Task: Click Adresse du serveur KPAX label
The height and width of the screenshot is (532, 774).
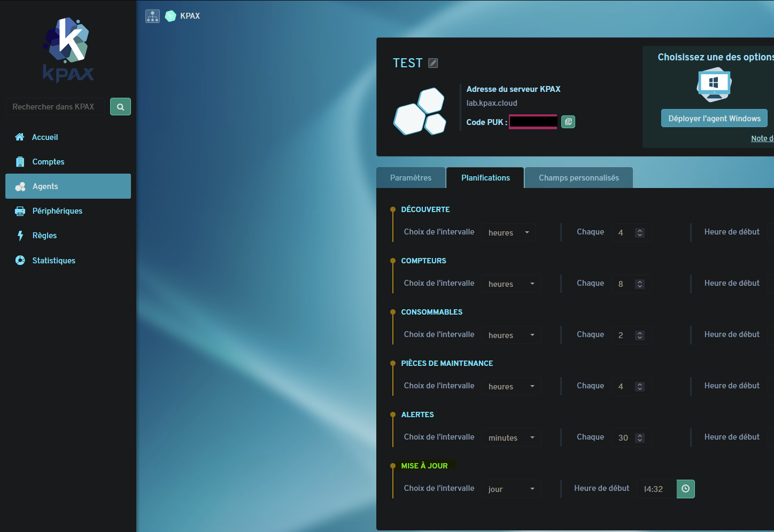Action: coord(513,89)
